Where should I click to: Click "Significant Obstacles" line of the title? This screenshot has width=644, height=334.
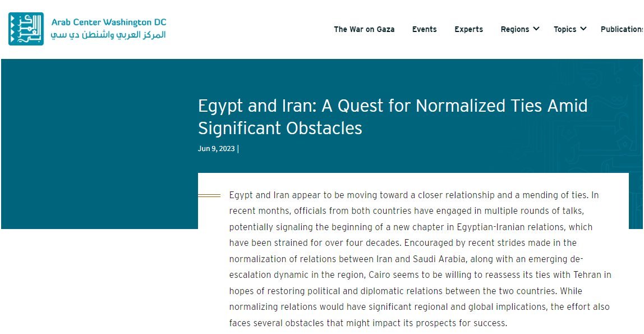point(280,128)
